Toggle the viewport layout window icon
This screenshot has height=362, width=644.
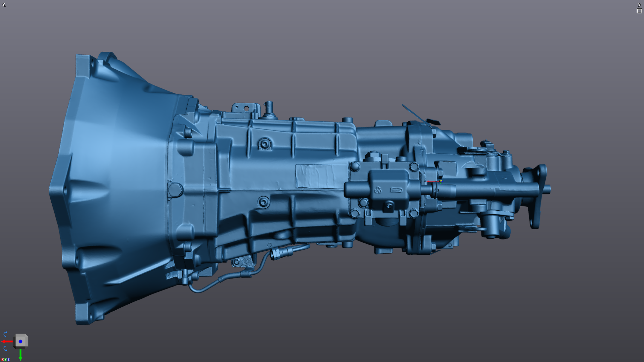click(x=639, y=11)
